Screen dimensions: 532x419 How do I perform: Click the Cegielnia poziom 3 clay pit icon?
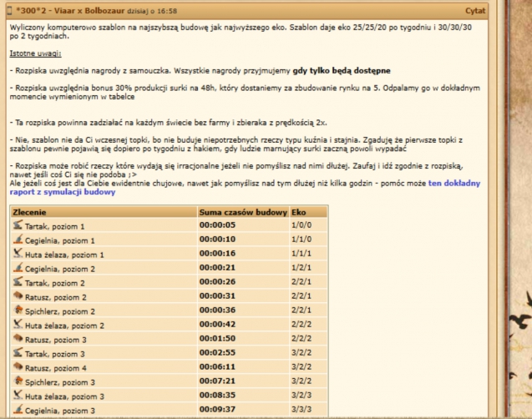18,411
